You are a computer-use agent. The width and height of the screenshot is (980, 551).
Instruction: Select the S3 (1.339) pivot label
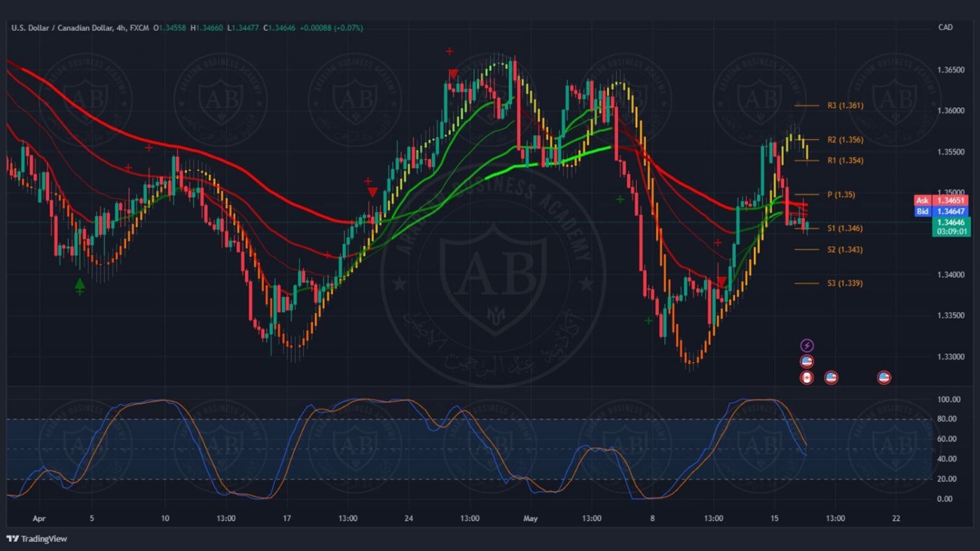[x=845, y=283]
